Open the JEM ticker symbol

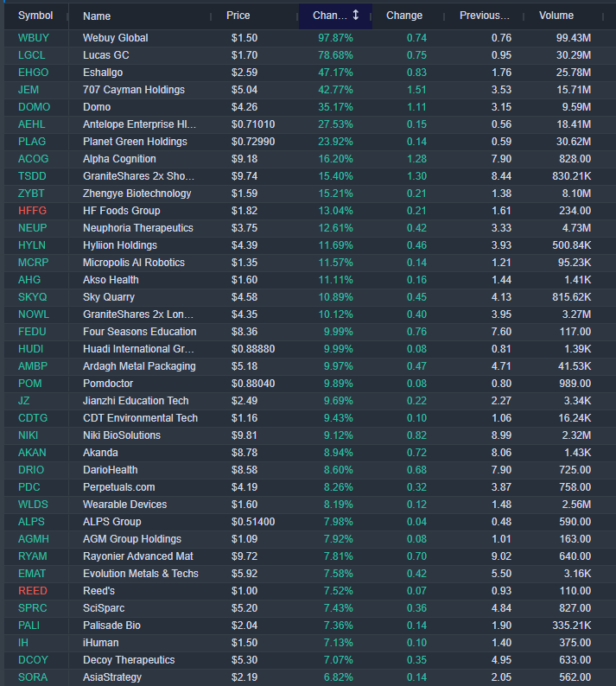pyautogui.click(x=29, y=90)
